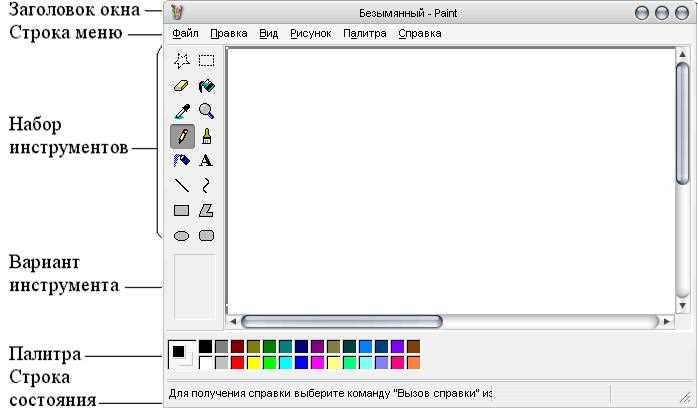The image size is (698, 409).
Task: Select the straight Line tool
Action: 182,185
